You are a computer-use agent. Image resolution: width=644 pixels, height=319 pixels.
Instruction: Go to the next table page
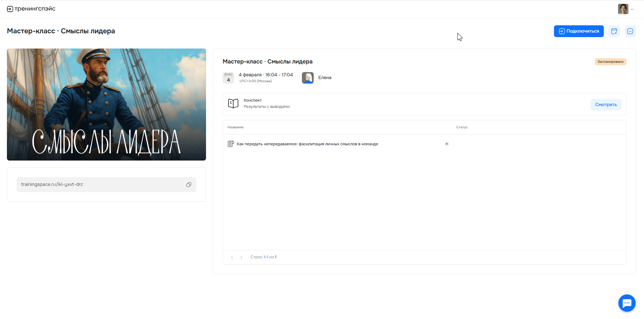[x=241, y=257]
